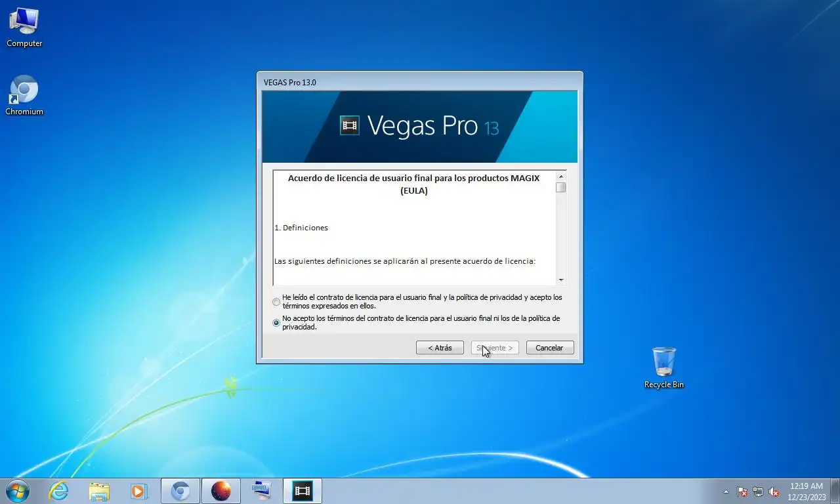This screenshot has height=504, width=840.
Task: Click the '1. Definiciones' heading text
Action: click(x=301, y=228)
